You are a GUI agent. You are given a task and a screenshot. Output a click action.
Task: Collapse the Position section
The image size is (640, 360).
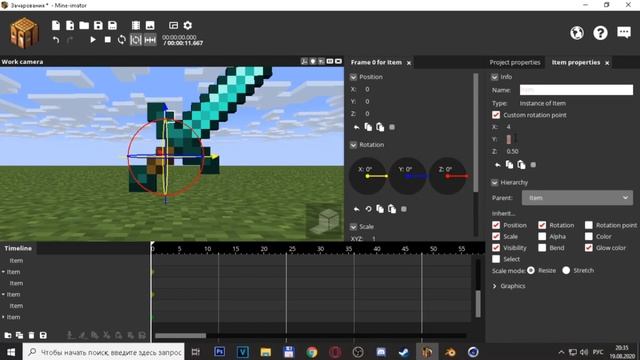[x=353, y=77]
